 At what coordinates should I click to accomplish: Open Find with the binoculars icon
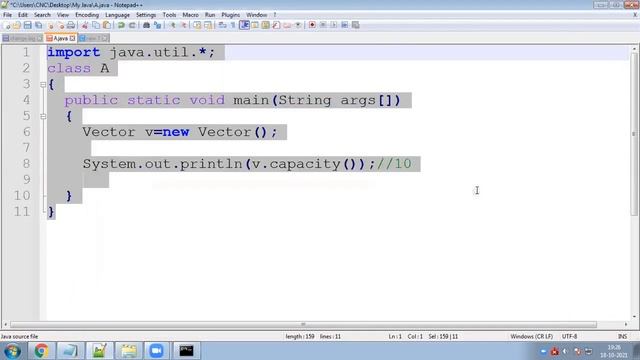click(146, 25)
